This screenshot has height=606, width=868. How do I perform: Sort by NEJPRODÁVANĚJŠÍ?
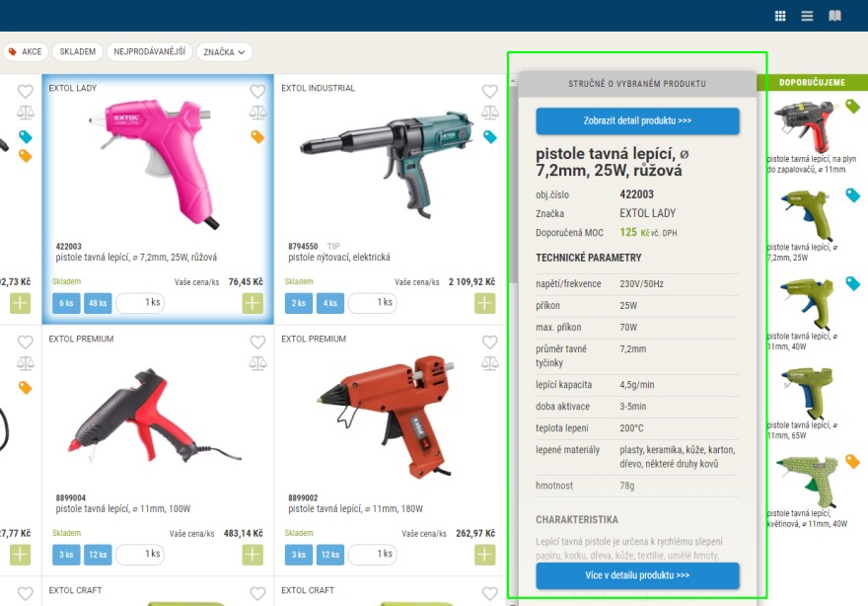click(150, 51)
